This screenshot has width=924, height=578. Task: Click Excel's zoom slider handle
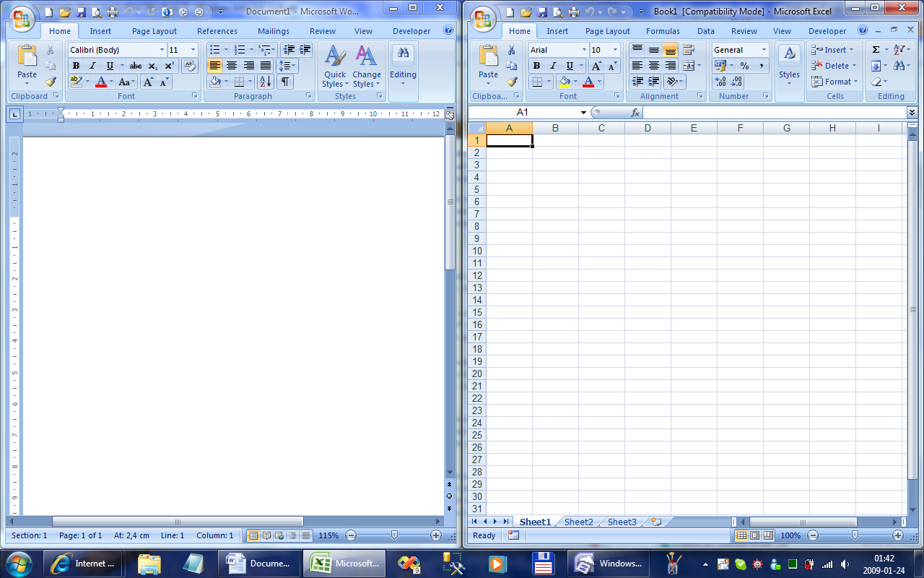855,535
